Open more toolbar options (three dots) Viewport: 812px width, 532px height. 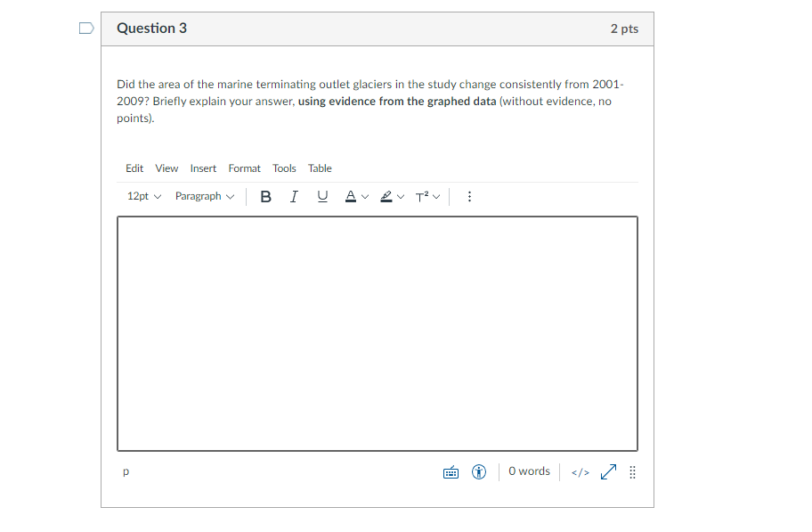tap(469, 197)
